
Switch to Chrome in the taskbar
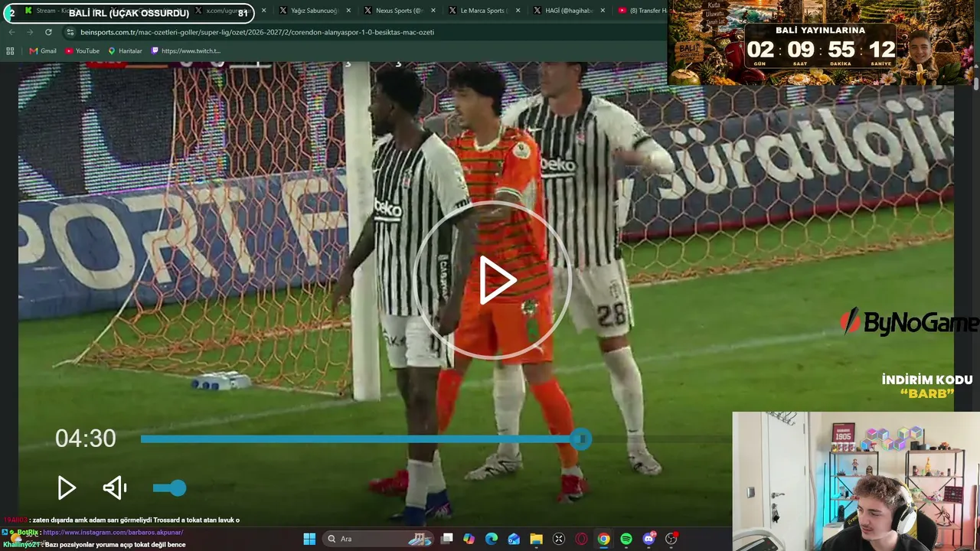(603, 539)
